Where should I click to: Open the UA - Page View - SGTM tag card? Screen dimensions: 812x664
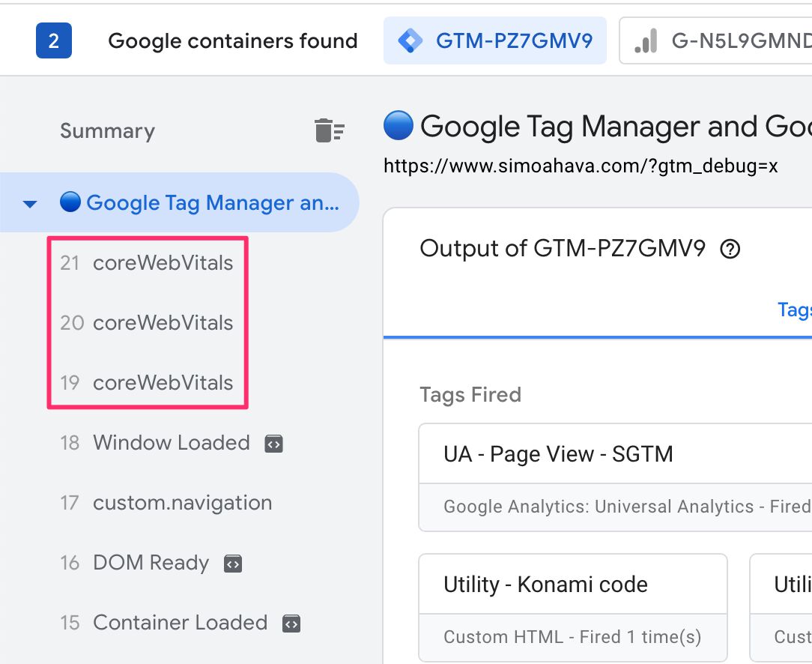[x=615, y=477]
